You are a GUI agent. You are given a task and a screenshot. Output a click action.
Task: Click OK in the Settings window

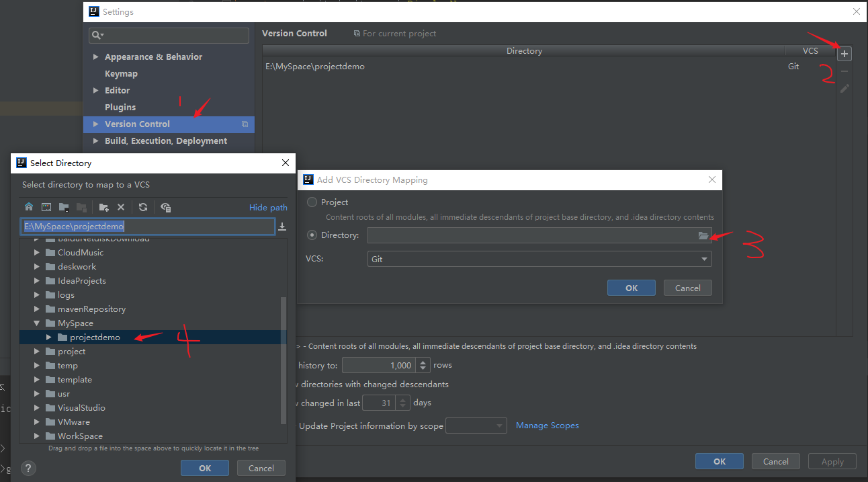pos(720,461)
